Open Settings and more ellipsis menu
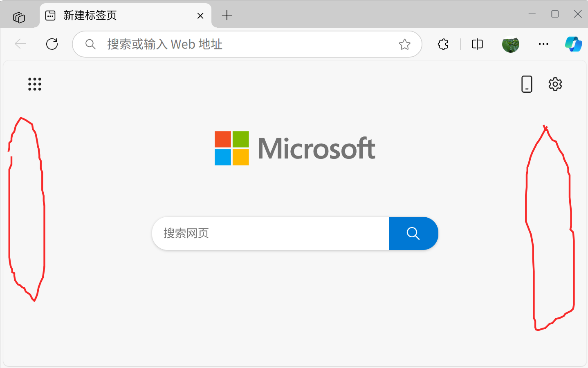Image resolution: width=588 pixels, height=368 pixels. pyautogui.click(x=543, y=44)
